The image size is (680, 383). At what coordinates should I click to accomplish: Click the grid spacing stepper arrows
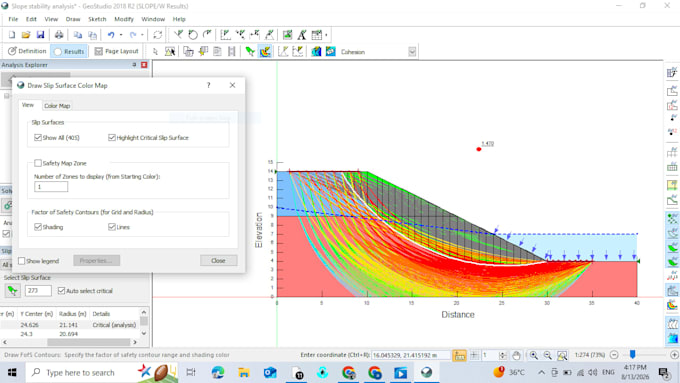point(502,355)
